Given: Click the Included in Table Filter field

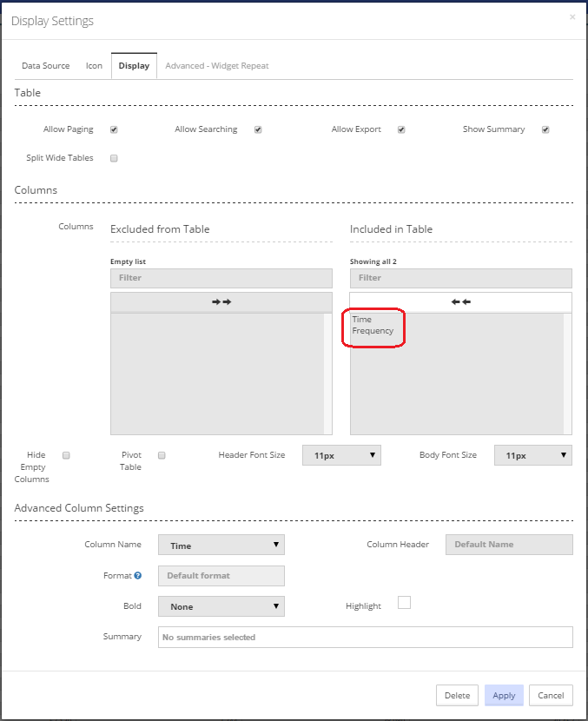Looking at the screenshot, I should tap(460, 278).
